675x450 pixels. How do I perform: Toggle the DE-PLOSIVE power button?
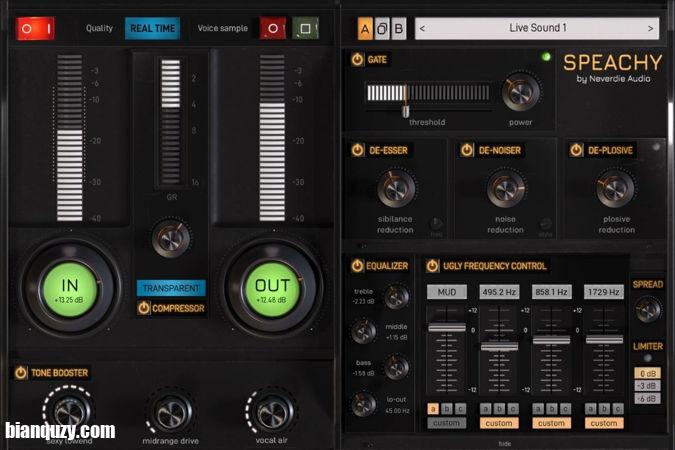tap(576, 150)
